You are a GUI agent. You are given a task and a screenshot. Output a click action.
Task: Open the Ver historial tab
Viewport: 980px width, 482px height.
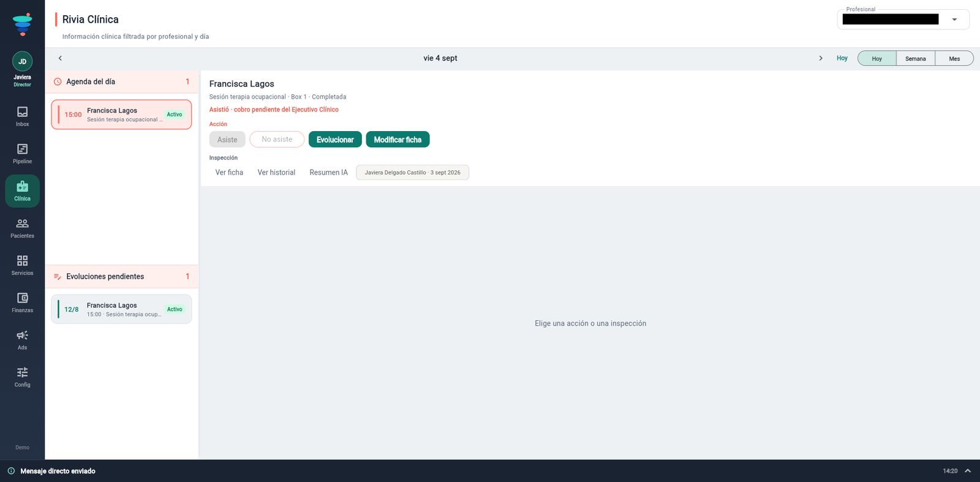(276, 173)
